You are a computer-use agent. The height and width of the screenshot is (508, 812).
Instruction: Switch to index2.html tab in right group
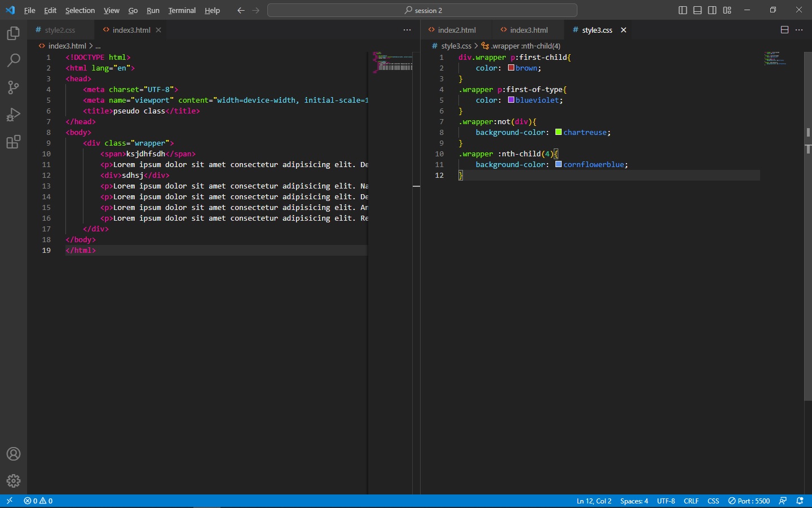(457, 30)
